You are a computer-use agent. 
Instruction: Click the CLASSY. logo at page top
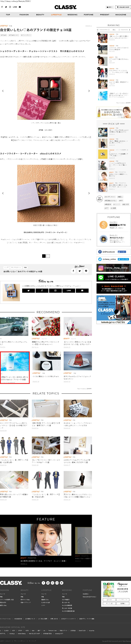click(x=65, y=7)
